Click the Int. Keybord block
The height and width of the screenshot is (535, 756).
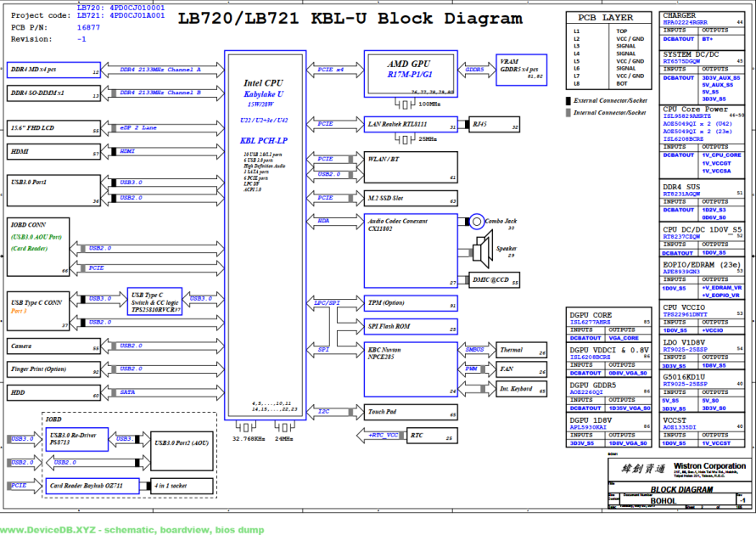pyautogui.click(x=521, y=389)
